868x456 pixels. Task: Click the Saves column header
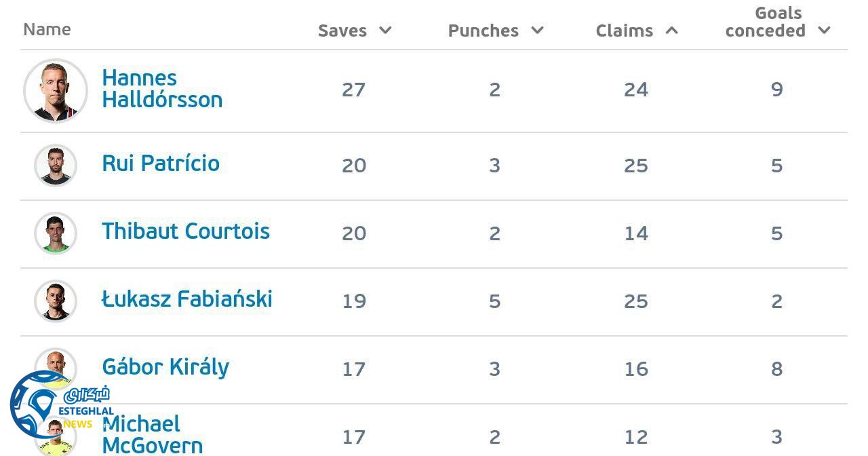pos(342,31)
